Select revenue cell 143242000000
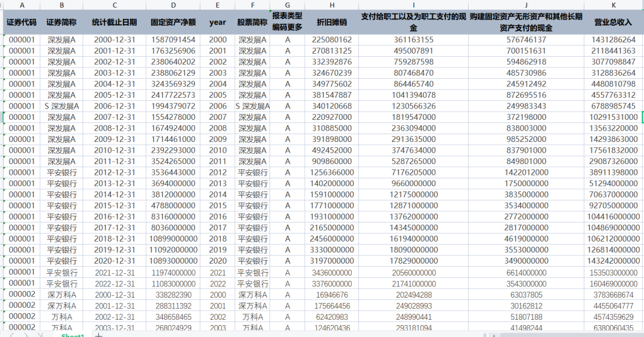 tap(614, 261)
